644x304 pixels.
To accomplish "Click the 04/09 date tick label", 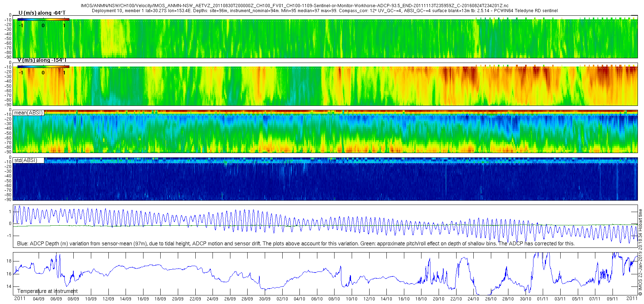I will 39,299.
